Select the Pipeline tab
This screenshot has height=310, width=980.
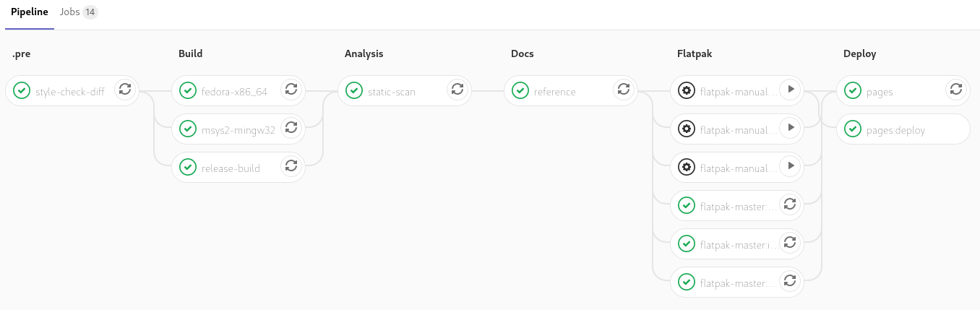(30, 12)
